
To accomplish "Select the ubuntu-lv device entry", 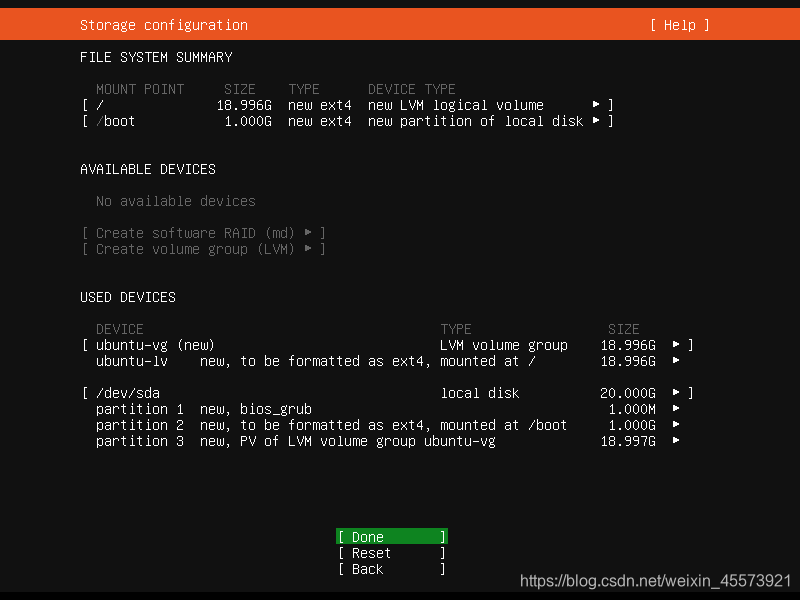I will point(132,361).
